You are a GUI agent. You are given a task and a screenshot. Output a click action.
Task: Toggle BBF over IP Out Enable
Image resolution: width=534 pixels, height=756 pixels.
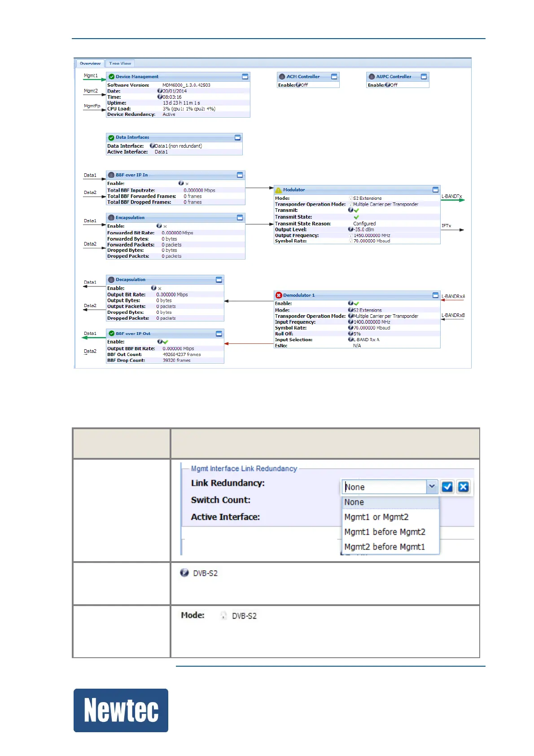(x=160, y=342)
